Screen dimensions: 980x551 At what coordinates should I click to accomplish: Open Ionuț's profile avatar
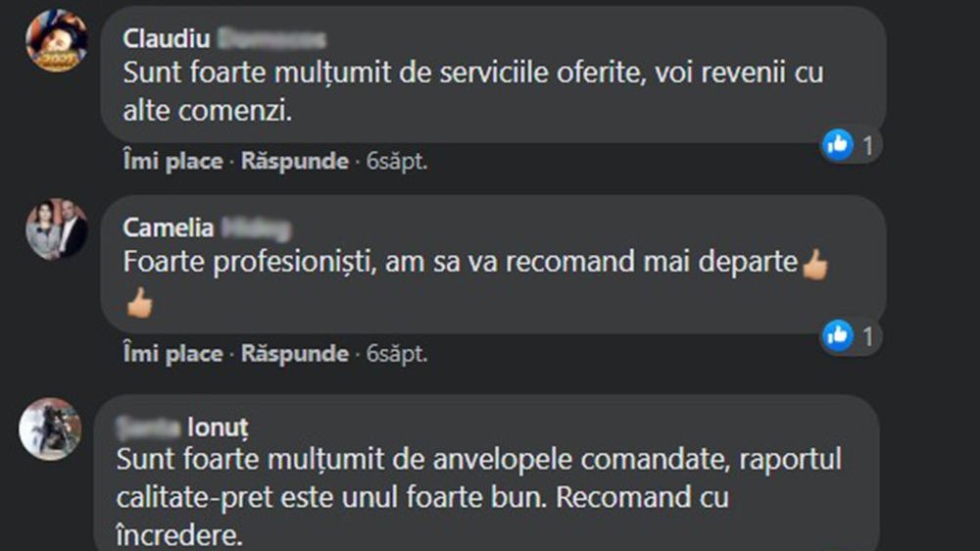50,428
